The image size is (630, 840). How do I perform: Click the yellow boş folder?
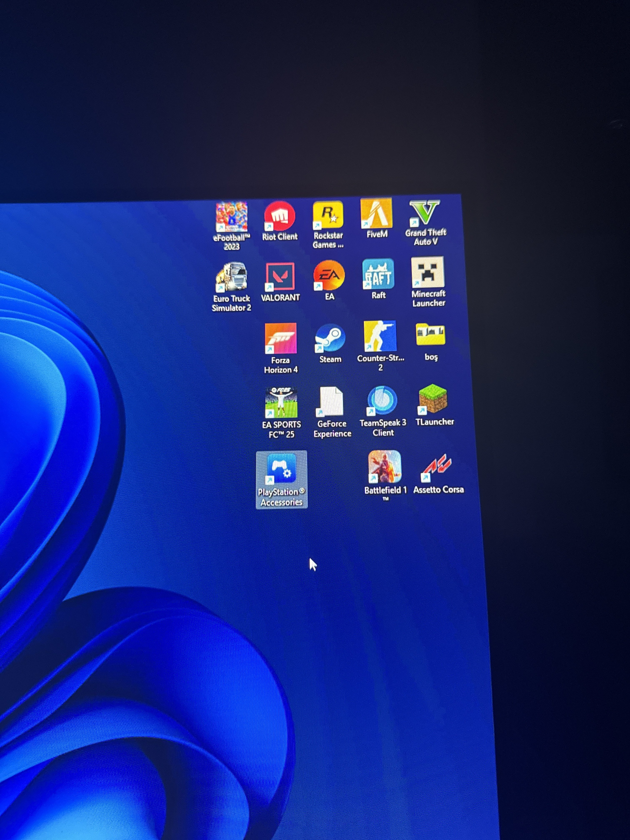click(430, 335)
